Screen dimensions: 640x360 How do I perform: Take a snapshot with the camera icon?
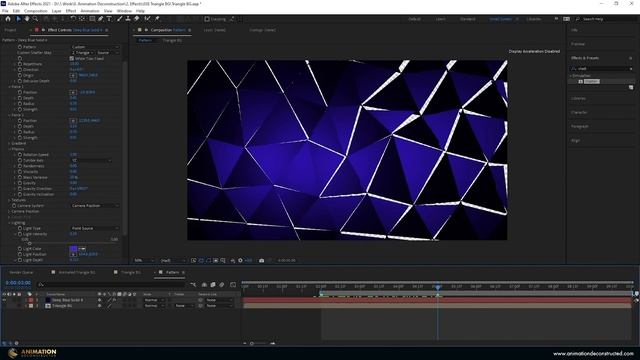pos(262,260)
